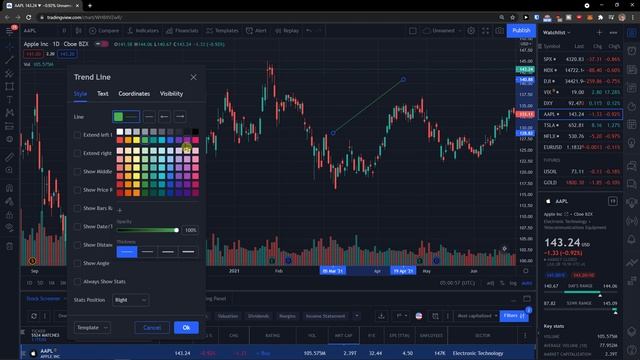Open Stats Position dropdown
Image resolution: width=640 pixels, height=360 pixels.
pos(131,300)
